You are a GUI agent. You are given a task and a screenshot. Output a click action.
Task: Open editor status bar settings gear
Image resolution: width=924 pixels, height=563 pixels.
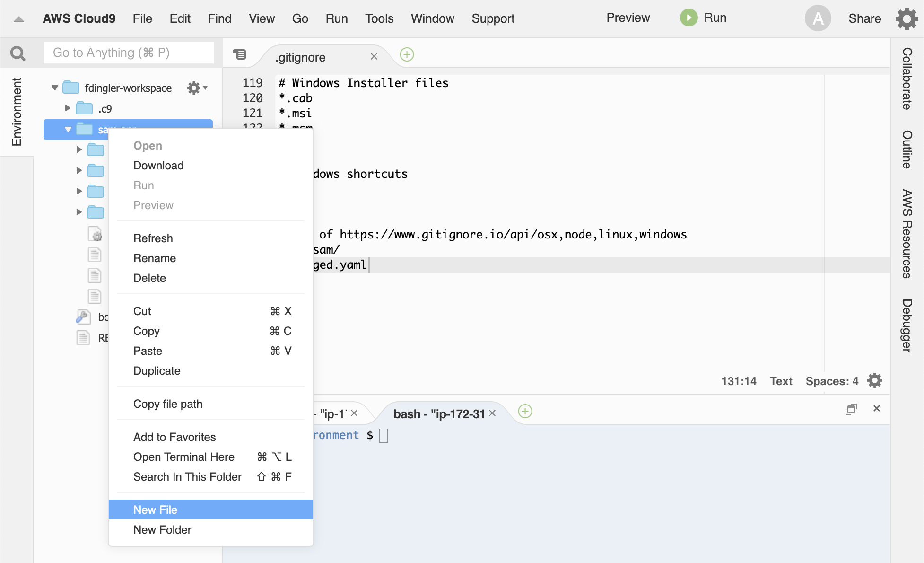[x=875, y=380]
